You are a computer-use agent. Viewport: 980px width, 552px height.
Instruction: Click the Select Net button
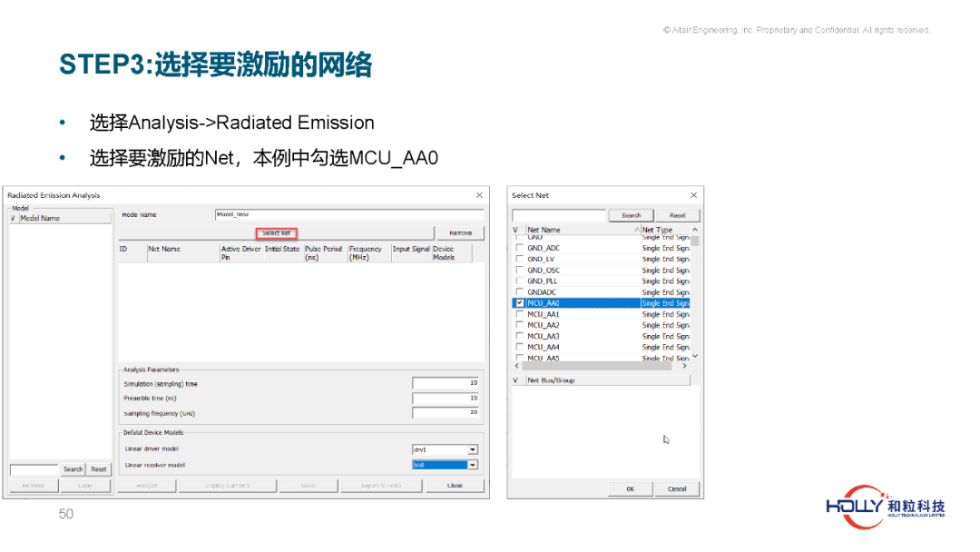pyautogui.click(x=276, y=233)
